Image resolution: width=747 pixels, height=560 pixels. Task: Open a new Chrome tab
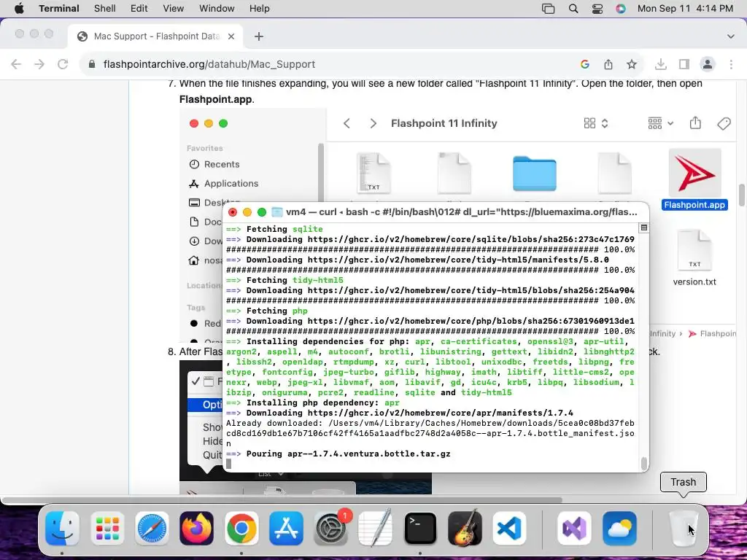(x=259, y=36)
